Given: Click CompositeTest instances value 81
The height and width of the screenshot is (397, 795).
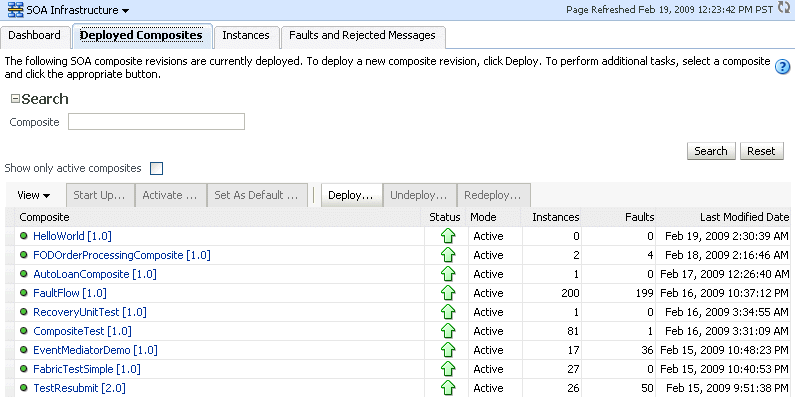Looking at the screenshot, I should [573, 331].
